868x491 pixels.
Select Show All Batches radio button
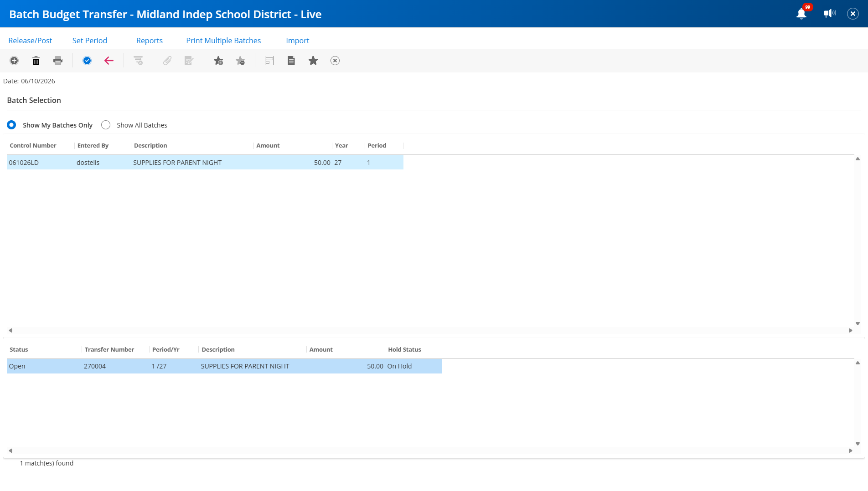(x=106, y=125)
